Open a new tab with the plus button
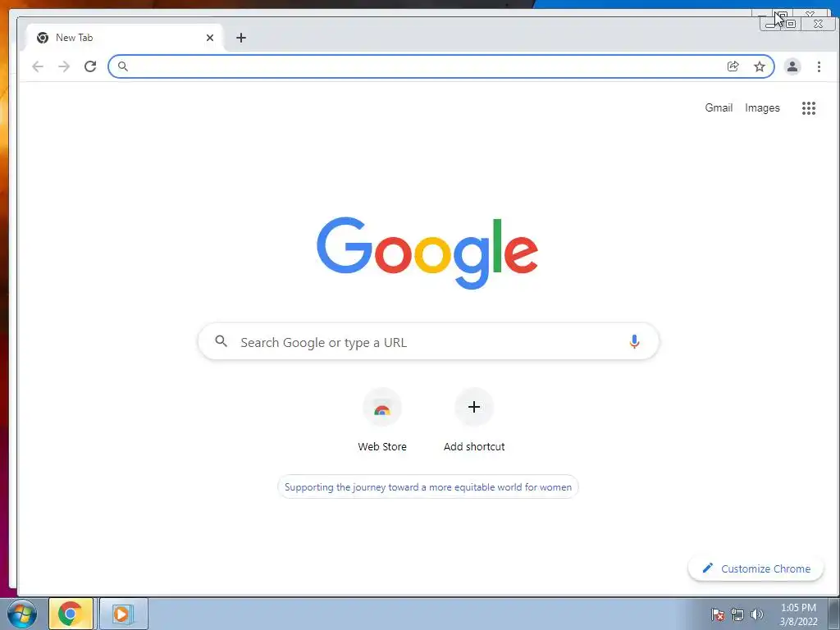Image resolution: width=840 pixels, height=630 pixels. click(241, 38)
